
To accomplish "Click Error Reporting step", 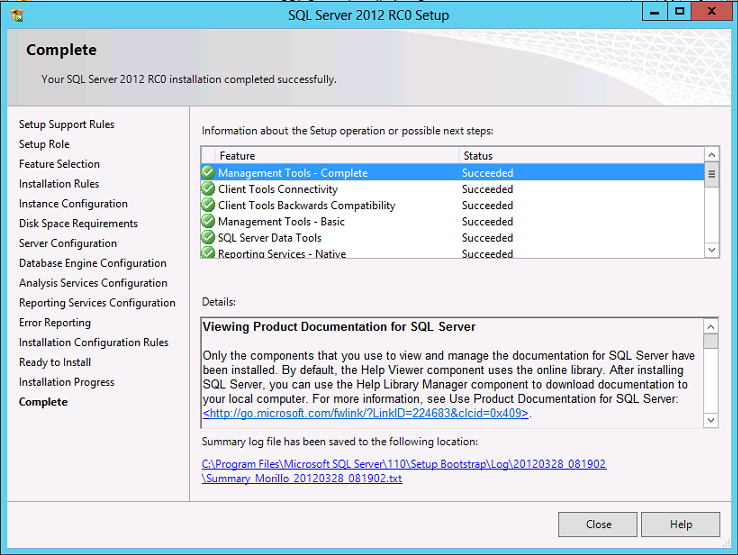I will pyautogui.click(x=55, y=322).
